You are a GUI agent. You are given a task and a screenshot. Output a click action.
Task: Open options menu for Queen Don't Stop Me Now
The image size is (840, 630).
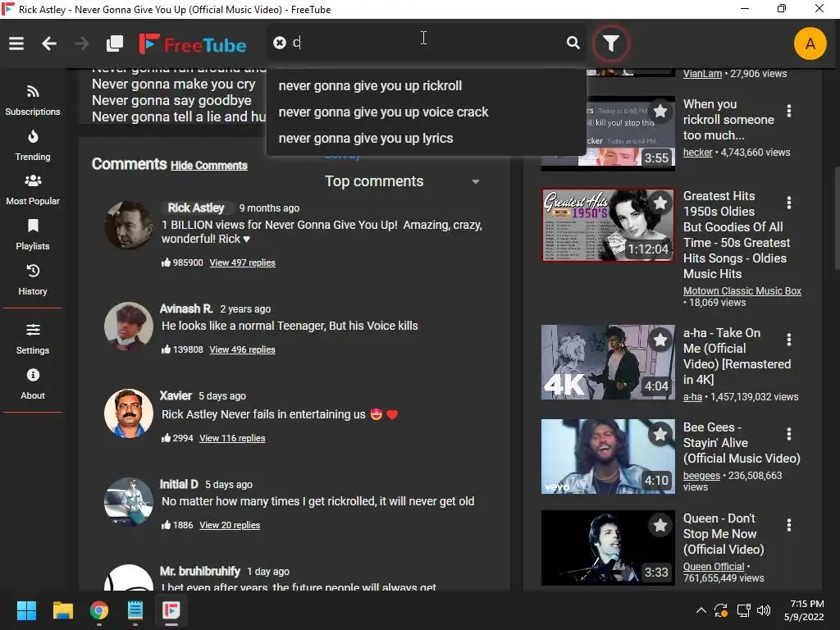pos(789,526)
